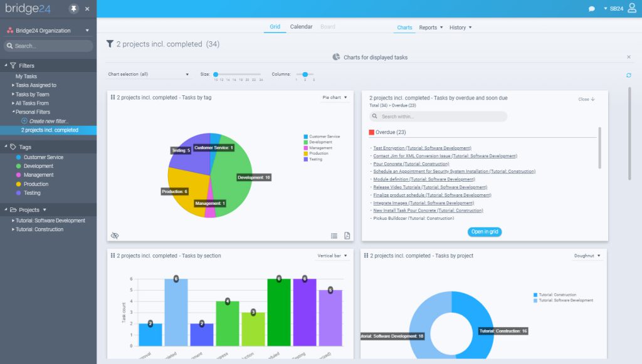Select 2 projects incl. completed filter
Viewport: 642px width, 364px height.
pyautogui.click(x=48, y=130)
